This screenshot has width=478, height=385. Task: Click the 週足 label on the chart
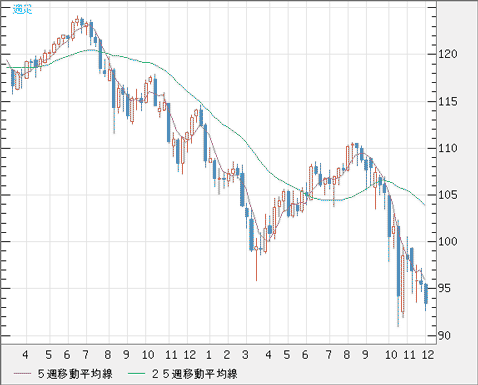[x=22, y=9]
